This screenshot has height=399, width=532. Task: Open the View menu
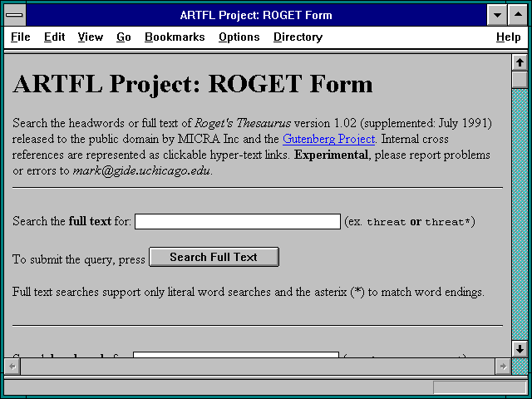pos(91,37)
